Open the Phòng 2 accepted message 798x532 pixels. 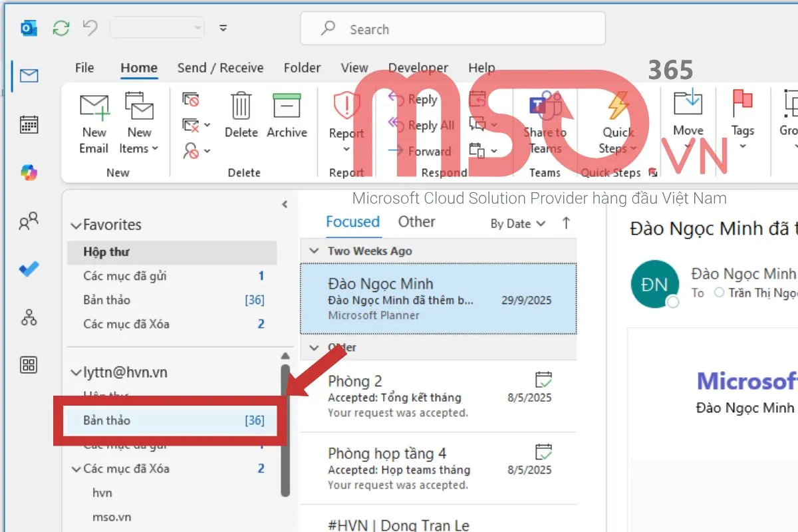pyautogui.click(x=438, y=396)
